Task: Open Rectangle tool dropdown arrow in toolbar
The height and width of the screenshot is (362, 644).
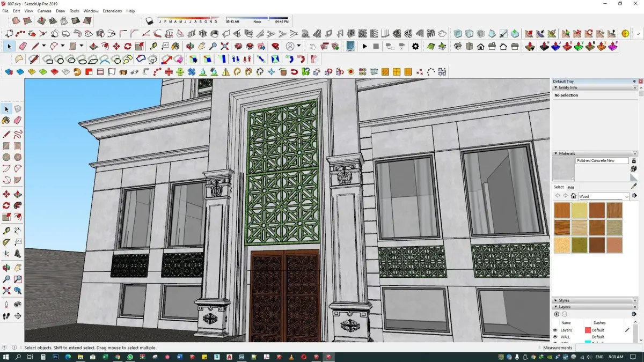Action: [x=82, y=46]
